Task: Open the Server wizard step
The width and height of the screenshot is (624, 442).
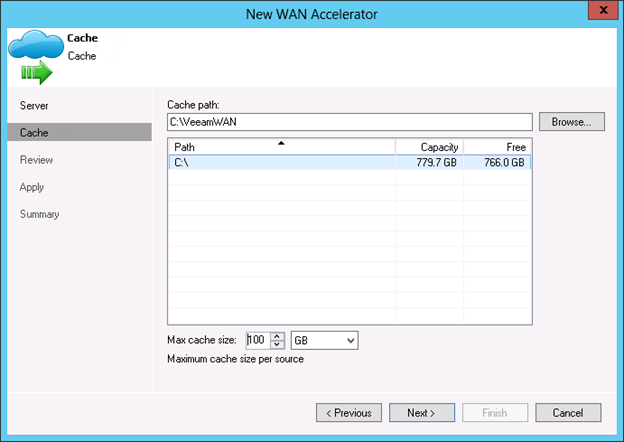Action: coord(34,106)
